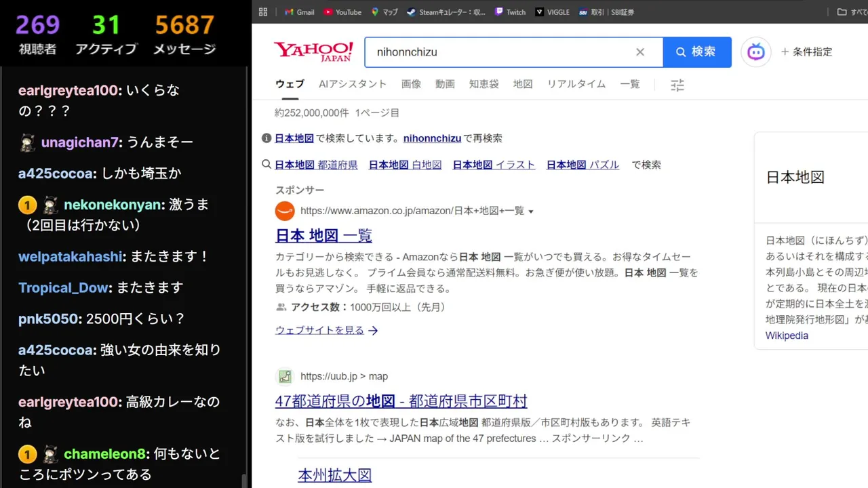Click the uub.jp favicon
The height and width of the screenshot is (488, 868).
(x=285, y=376)
